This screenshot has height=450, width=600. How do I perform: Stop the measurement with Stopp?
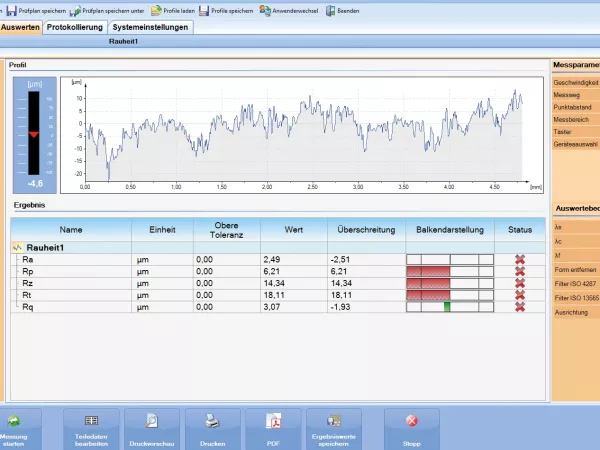click(x=411, y=428)
